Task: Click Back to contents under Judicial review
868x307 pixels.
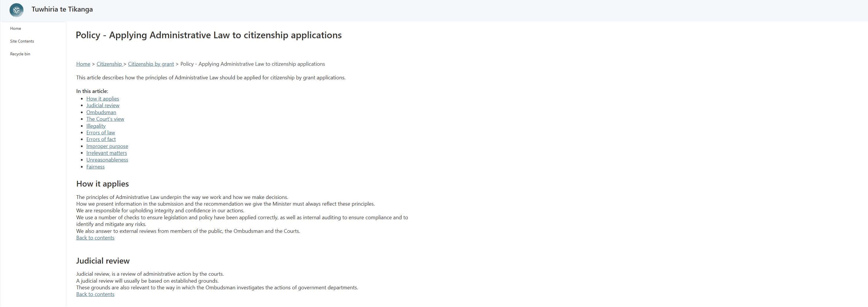Action: point(95,294)
